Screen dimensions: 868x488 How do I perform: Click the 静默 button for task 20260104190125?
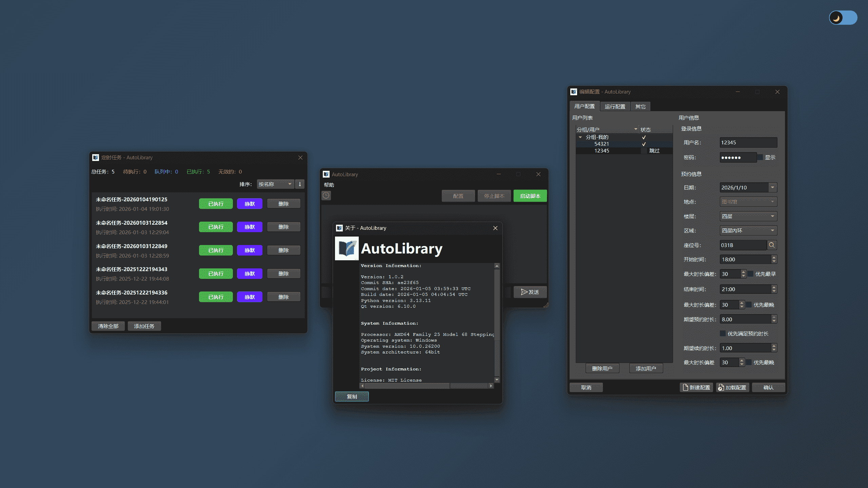tap(250, 203)
